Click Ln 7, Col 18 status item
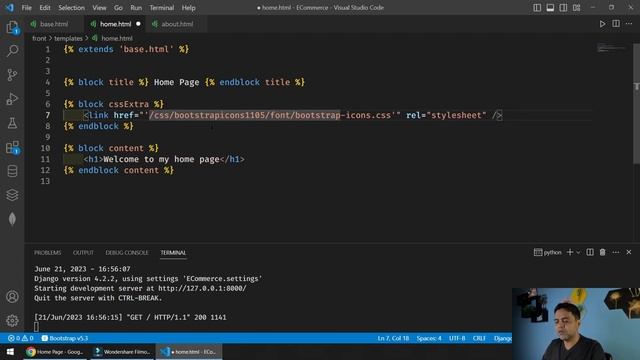This screenshot has height=360, width=640. click(393, 338)
